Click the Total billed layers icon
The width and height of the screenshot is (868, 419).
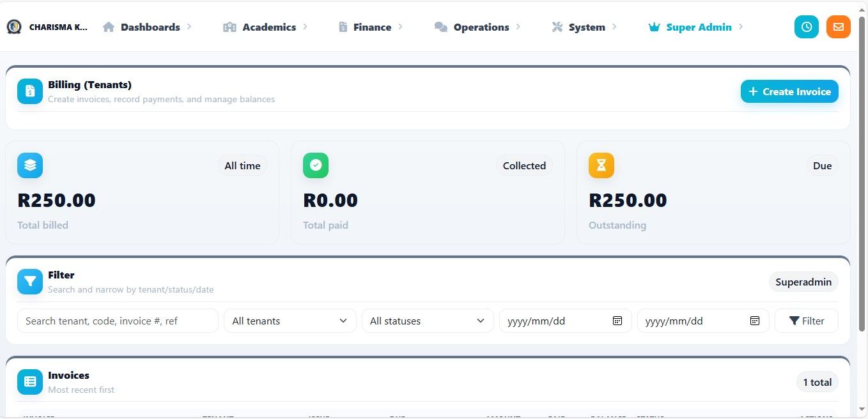[30, 165]
